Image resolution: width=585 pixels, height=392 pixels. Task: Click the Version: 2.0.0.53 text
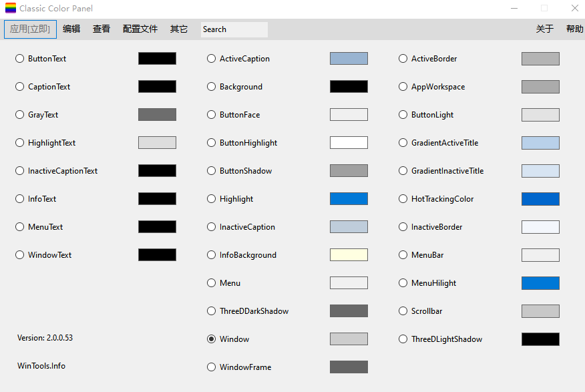(x=45, y=338)
